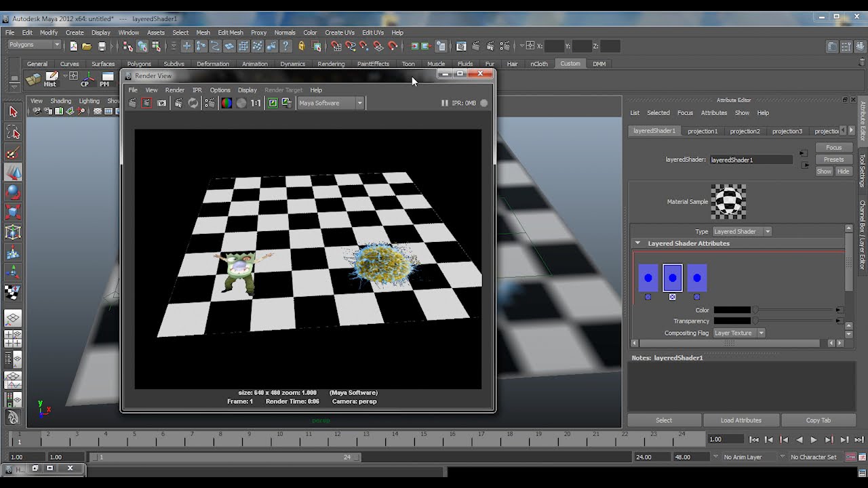868x488 pixels.
Task: Redo previous render in Render View
Action: click(x=133, y=103)
